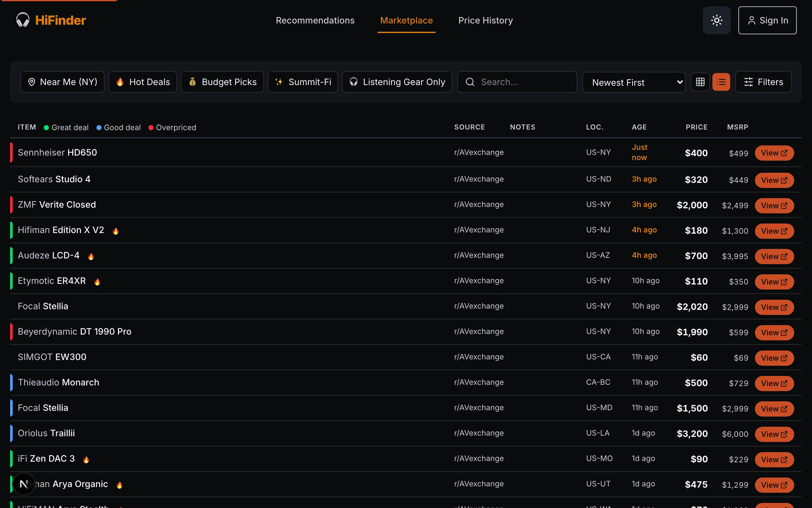Click the external-link icon on $2,020 Focal Stellia row

(784, 307)
